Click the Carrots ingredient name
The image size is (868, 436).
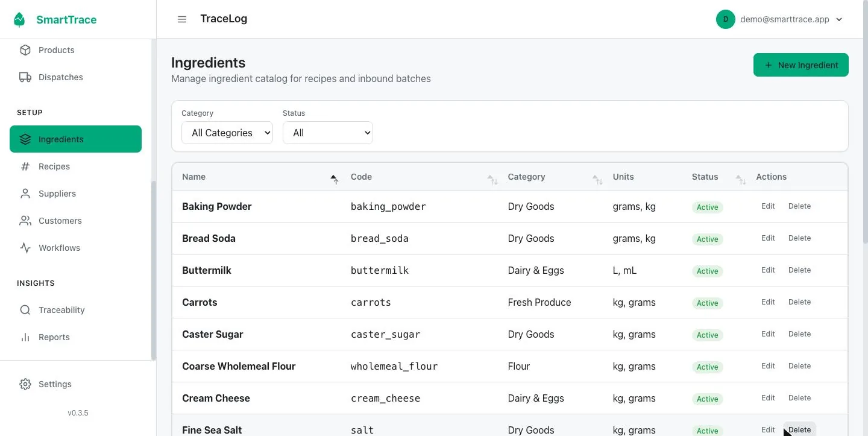point(200,302)
